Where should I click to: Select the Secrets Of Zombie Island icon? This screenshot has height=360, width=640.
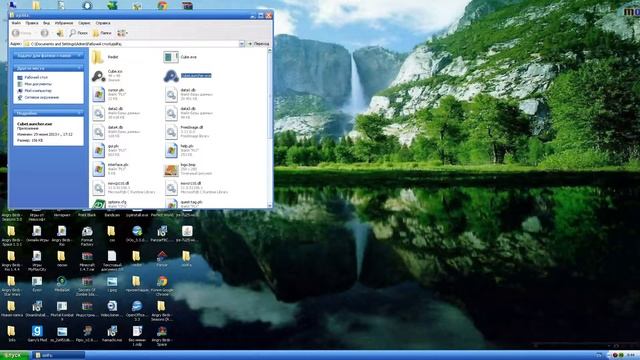87,286
